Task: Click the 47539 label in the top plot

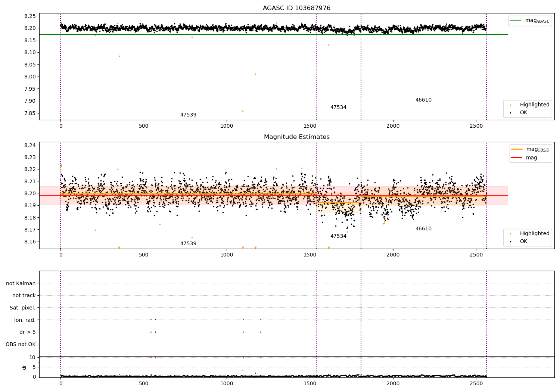Action: pyautogui.click(x=188, y=115)
